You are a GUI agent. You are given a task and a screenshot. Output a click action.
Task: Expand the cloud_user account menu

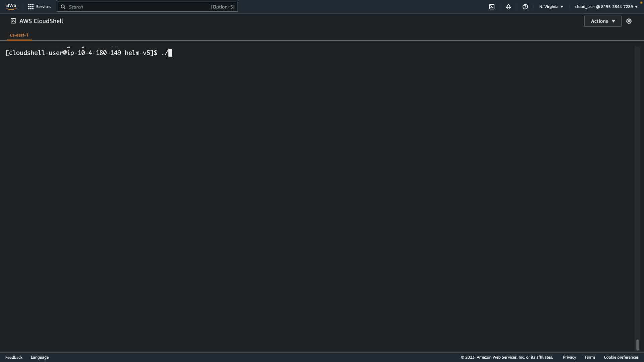tap(606, 7)
